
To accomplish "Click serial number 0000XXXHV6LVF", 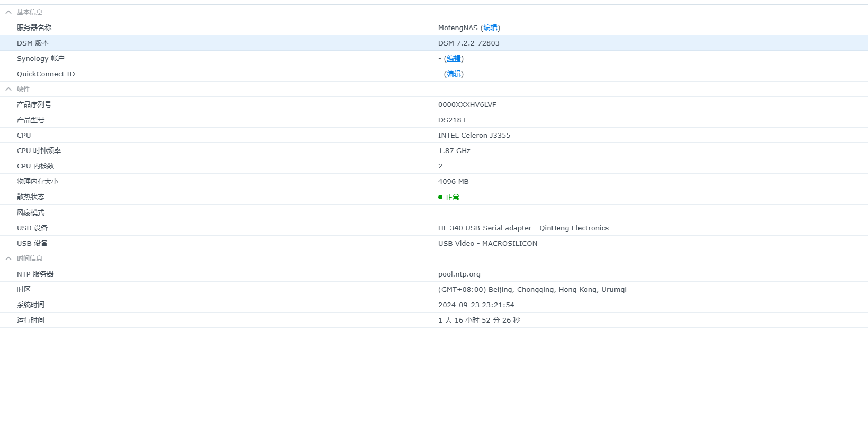I will (x=467, y=105).
